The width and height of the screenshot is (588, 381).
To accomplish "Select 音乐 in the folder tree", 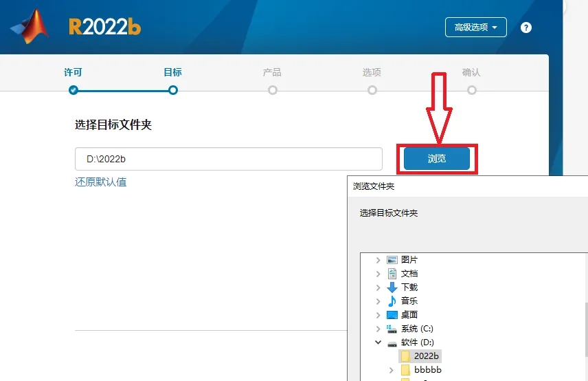I will pos(409,301).
